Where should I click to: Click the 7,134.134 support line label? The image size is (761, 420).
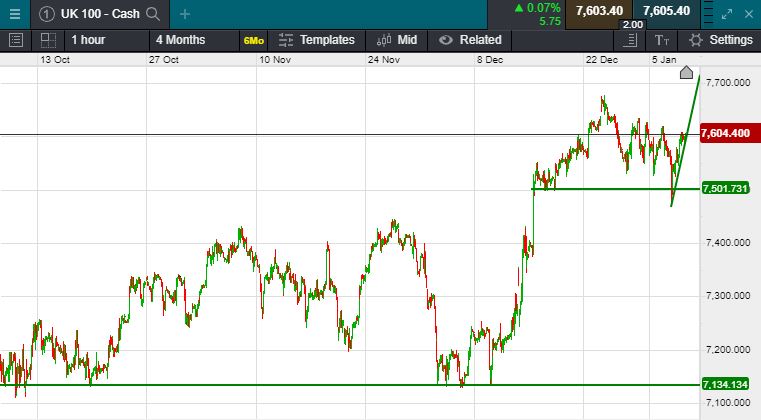point(727,385)
